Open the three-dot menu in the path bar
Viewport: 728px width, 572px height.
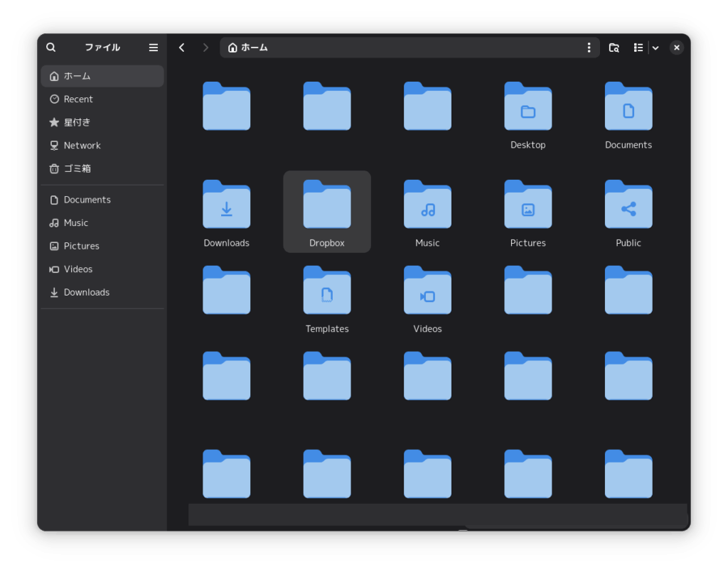(x=589, y=48)
